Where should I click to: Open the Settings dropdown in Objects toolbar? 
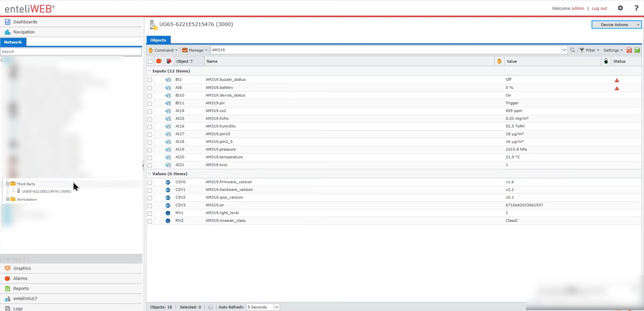click(x=613, y=50)
